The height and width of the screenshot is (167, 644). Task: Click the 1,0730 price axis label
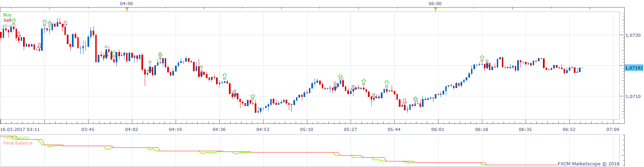tap(633, 35)
